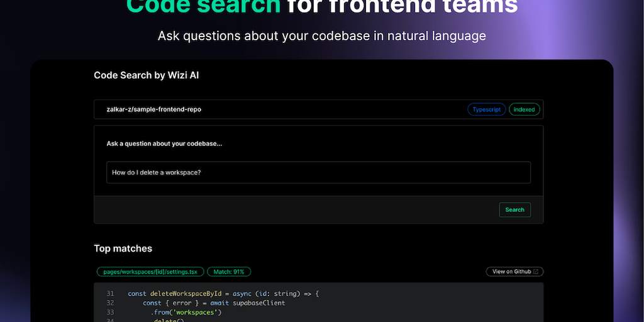
Task: Click the external-link icon beside View on Github
Action: (536, 272)
